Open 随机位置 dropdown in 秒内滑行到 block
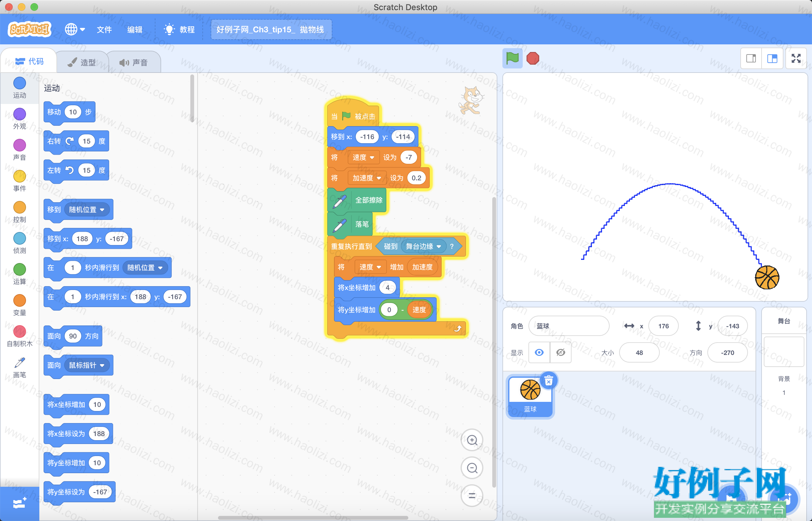The height and width of the screenshot is (521, 812). pyautogui.click(x=145, y=267)
